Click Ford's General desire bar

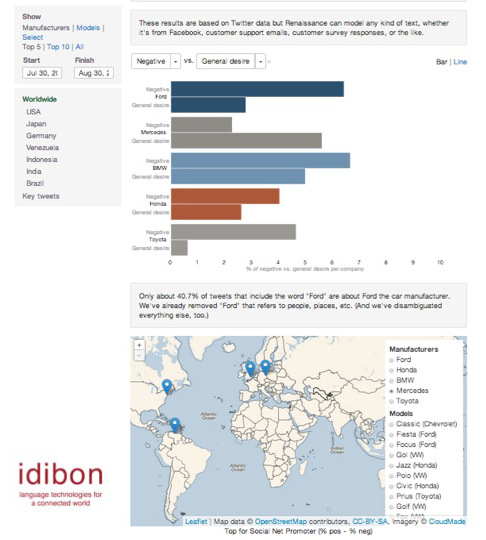pos(208,105)
